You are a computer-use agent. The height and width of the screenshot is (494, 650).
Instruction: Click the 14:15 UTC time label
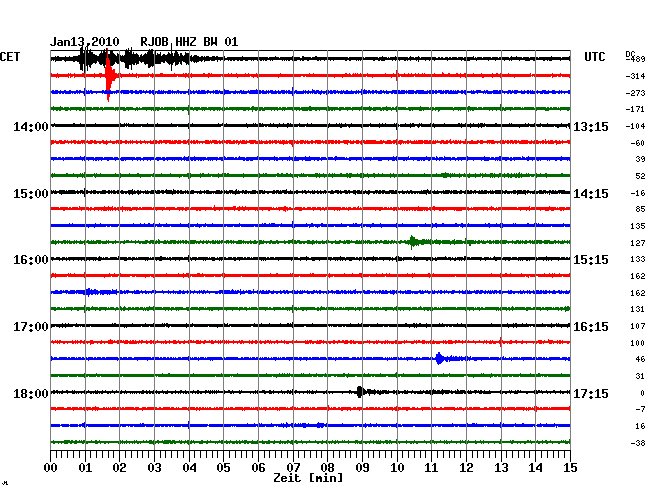point(591,194)
